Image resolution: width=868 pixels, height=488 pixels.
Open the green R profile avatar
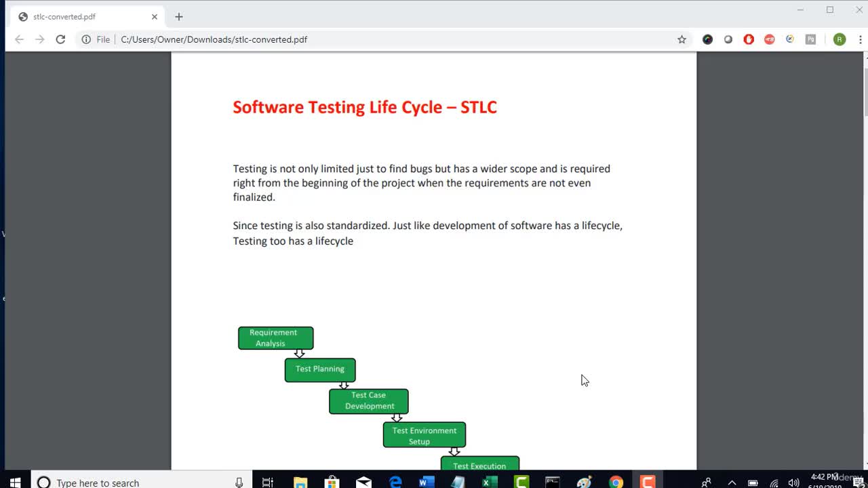840,39
